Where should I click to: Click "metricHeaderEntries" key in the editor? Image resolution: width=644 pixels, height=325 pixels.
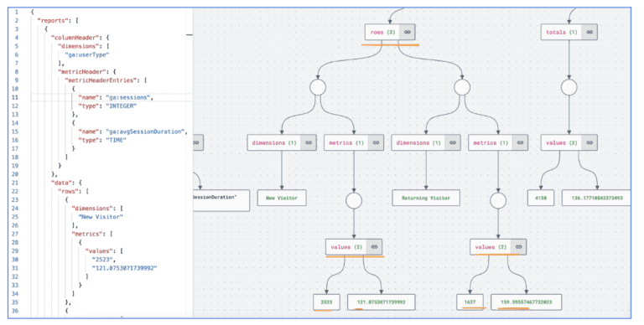pos(101,80)
